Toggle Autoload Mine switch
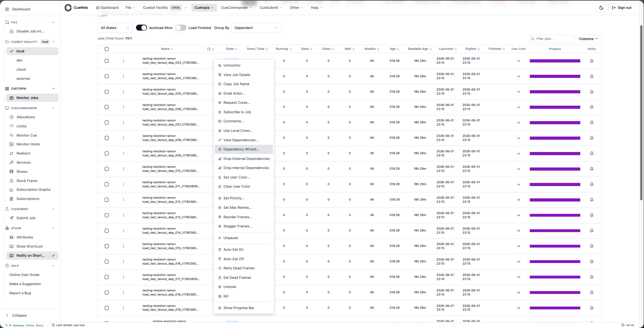Viewport: 644px width, 328px height. coord(141,28)
